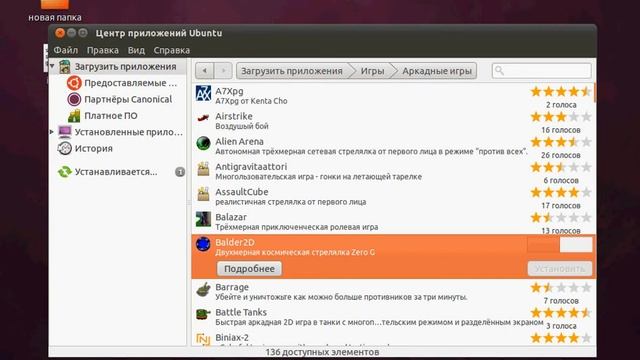The image size is (640, 360).
Task: Click the Партнёры Canonical circle icon
Action: 74,99
